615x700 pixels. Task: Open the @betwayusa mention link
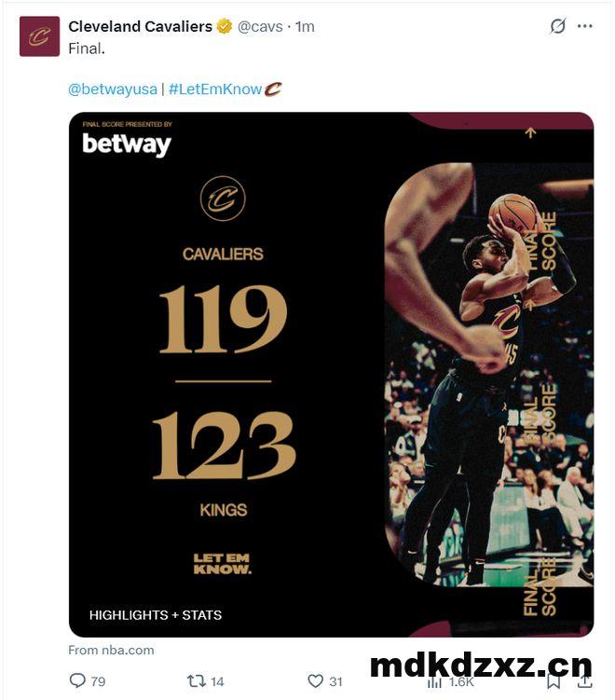(x=113, y=89)
